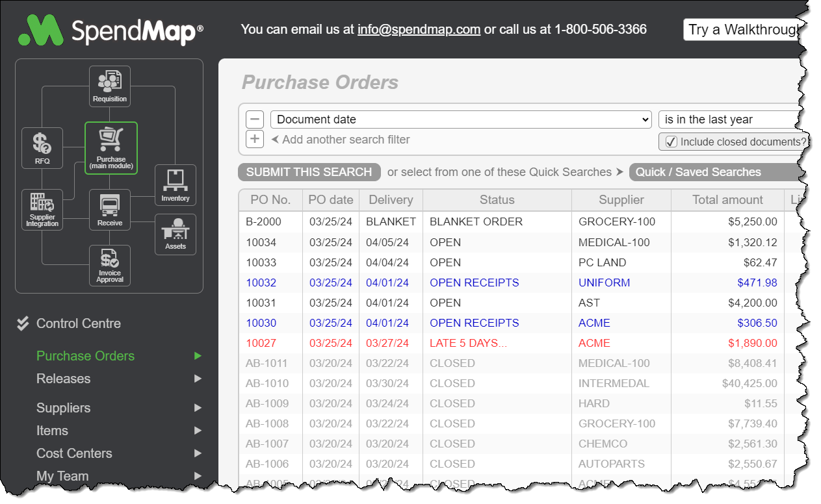Expand the Suppliers sidebar section
Screen dimensions: 821x504
pyautogui.click(x=63, y=408)
